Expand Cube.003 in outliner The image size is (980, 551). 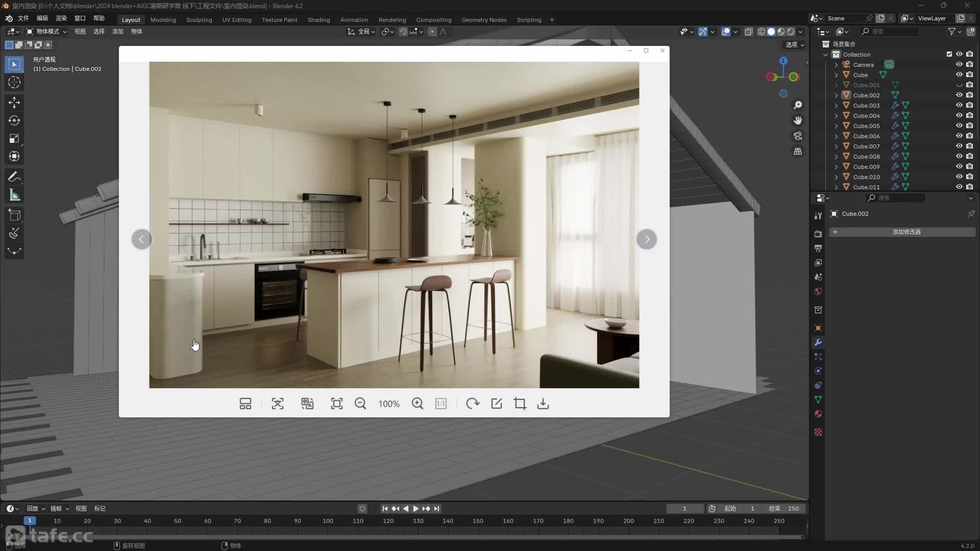(x=836, y=106)
